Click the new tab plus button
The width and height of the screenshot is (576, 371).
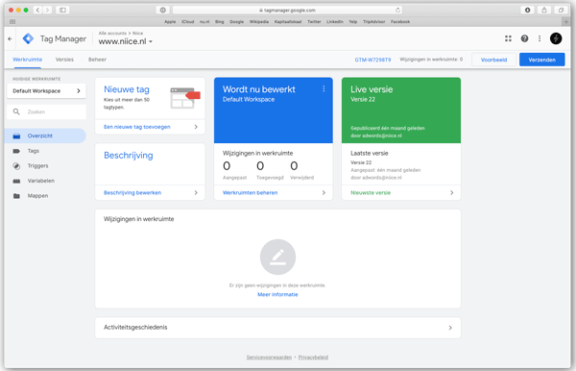(x=566, y=22)
